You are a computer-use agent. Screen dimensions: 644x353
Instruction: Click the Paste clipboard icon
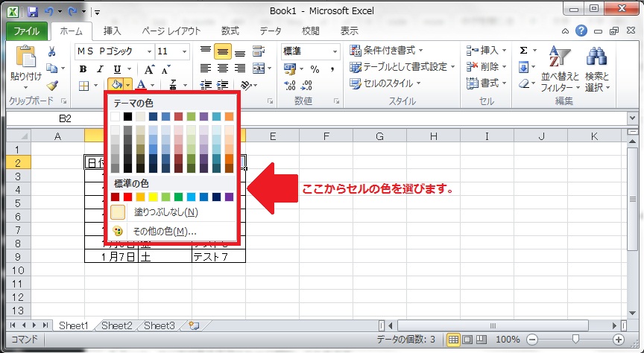pyautogui.click(x=25, y=57)
